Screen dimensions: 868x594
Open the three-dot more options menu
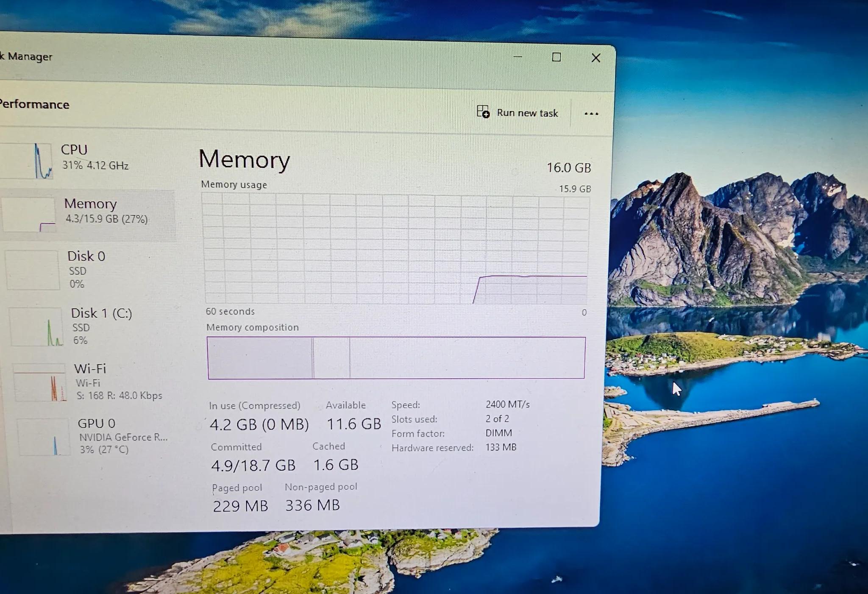(591, 114)
